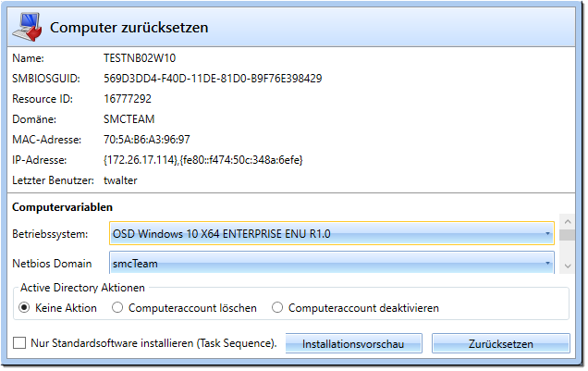Click the OSD Windows 10 X64 combo box
Viewport: 588px width, 371px height.
click(x=332, y=234)
